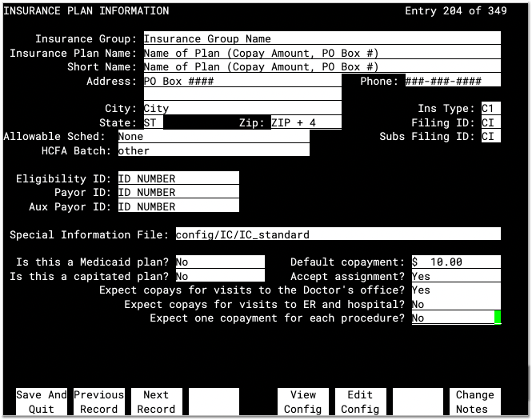
Task: Select the Insurance Plan Name field
Action: tap(322, 52)
